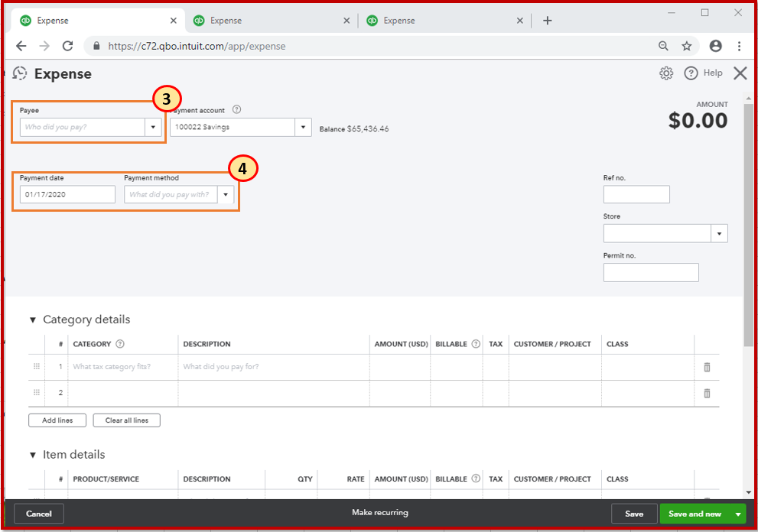The width and height of the screenshot is (758, 532).
Task: Click the 'What did you pay for?' cell
Action: click(274, 367)
